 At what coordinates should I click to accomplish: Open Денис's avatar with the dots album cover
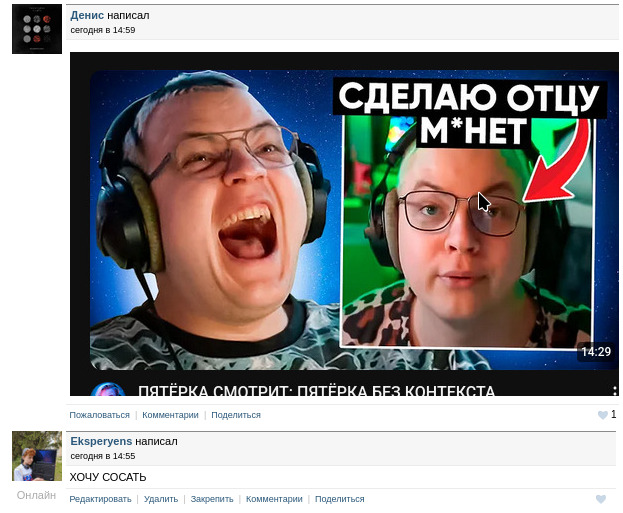pyautogui.click(x=37, y=29)
